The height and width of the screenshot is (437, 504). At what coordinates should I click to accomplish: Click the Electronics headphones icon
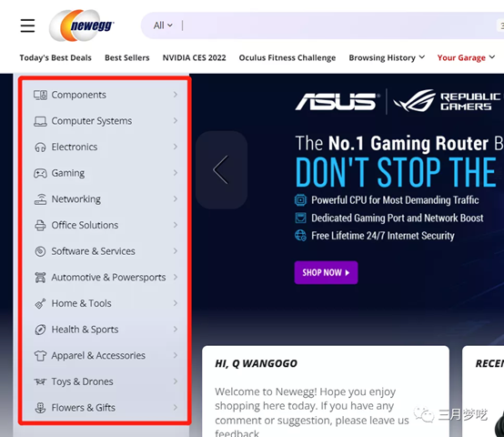click(x=40, y=147)
